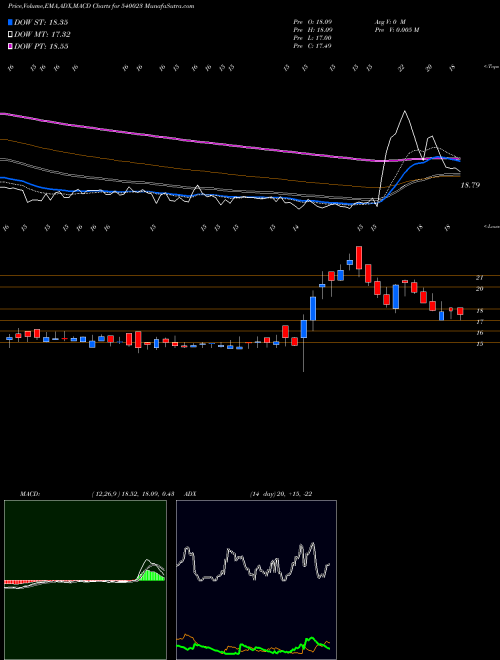Click the 20 price axis label
500x660 pixels.
click(479, 289)
